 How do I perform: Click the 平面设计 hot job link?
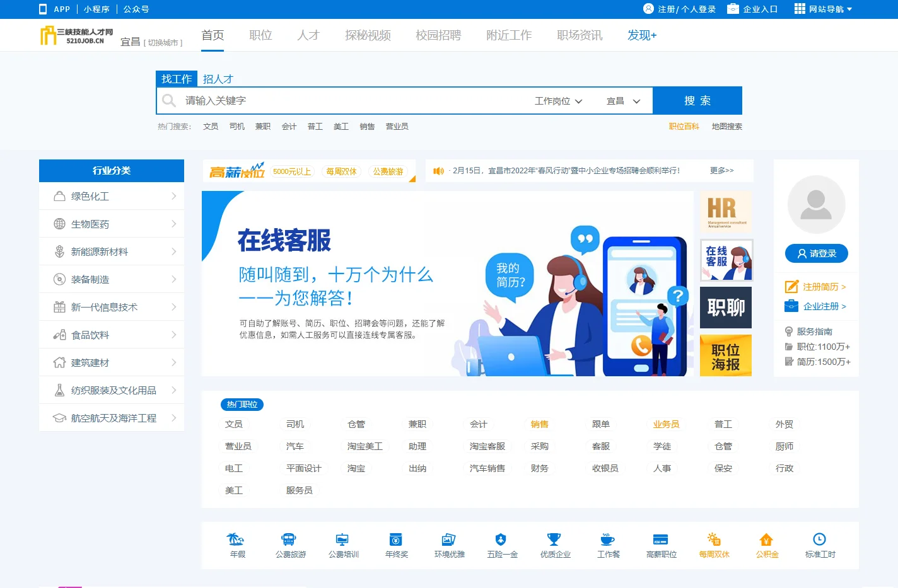pos(304,468)
